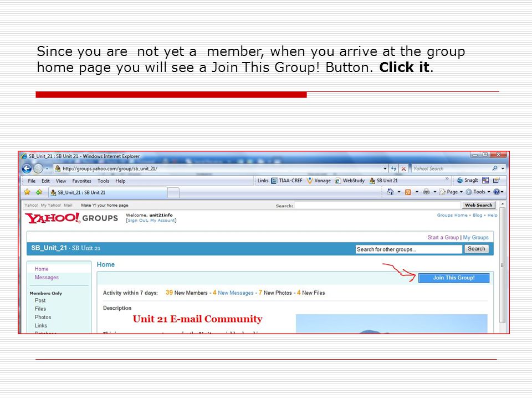Image resolution: width=532 pixels, height=399 pixels.
Task: Open the Vonage links bar favorite
Action: point(319,181)
